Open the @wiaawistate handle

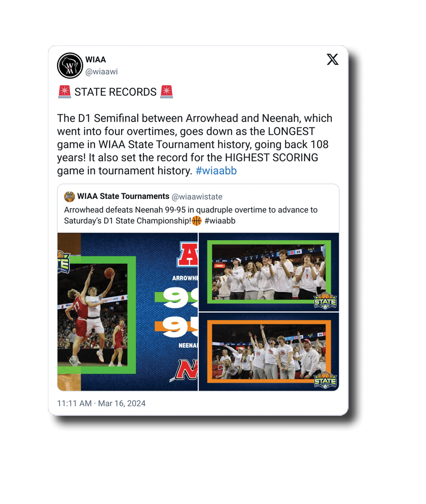pyautogui.click(x=197, y=197)
